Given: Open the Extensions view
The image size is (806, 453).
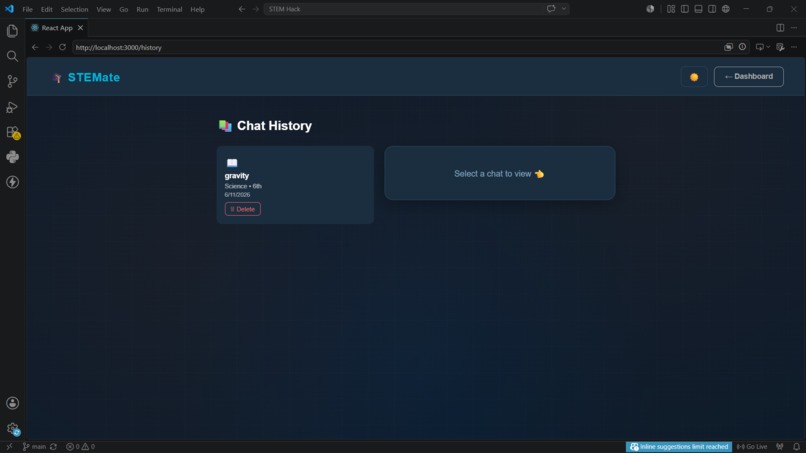Looking at the screenshot, I should click(12, 132).
